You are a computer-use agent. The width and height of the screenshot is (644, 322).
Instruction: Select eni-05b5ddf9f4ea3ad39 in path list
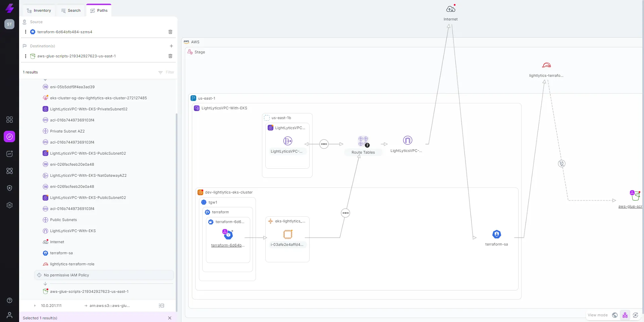72,87
